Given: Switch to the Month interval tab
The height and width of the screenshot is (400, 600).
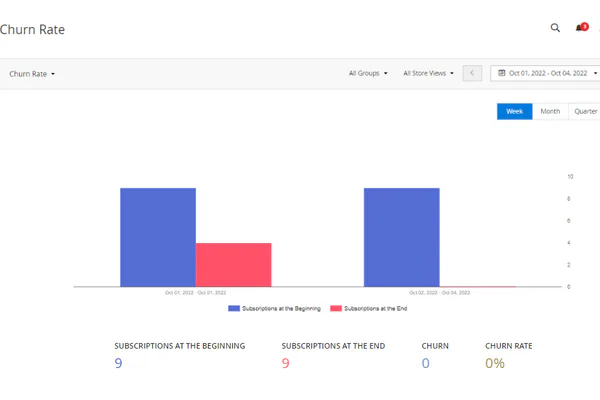Looking at the screenshot, I should tap(550, 111).
